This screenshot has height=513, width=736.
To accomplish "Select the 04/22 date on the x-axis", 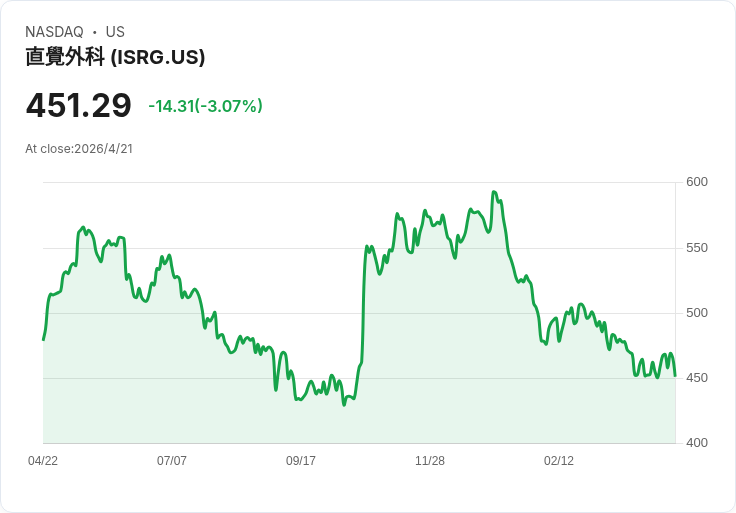I will point(43,461).
